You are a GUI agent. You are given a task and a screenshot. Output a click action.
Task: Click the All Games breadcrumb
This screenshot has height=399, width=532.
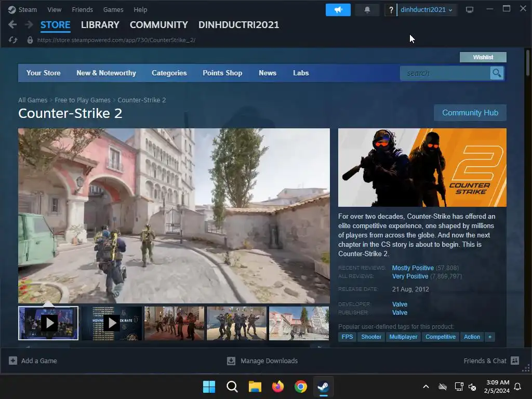point(33,100)
